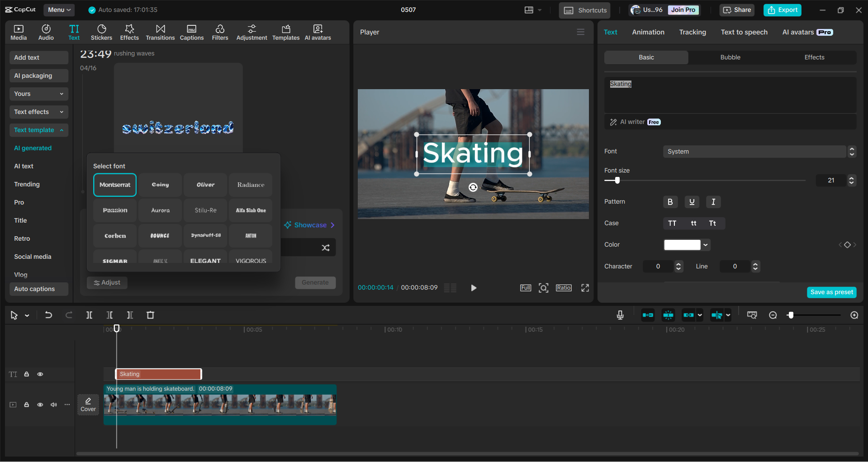Open the Templates panel
This screenshot has width=868, height=462.
coord(285,32)
